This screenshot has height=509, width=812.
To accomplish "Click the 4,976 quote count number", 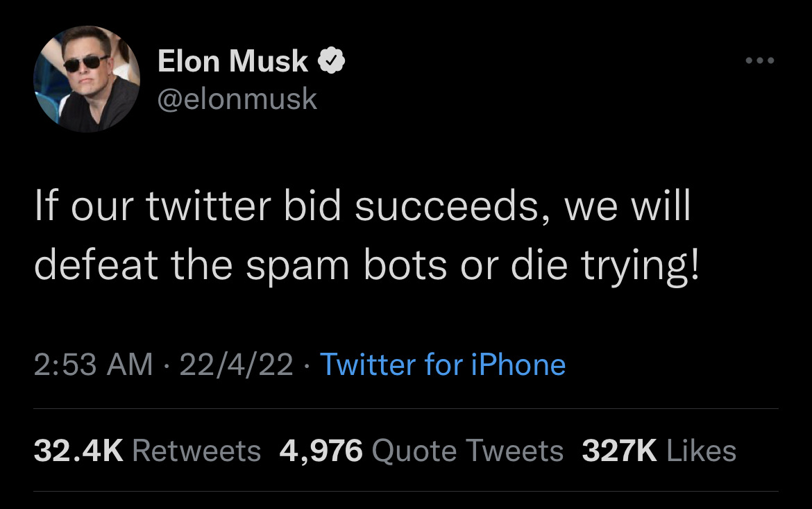I will click(x=321, y=451).
